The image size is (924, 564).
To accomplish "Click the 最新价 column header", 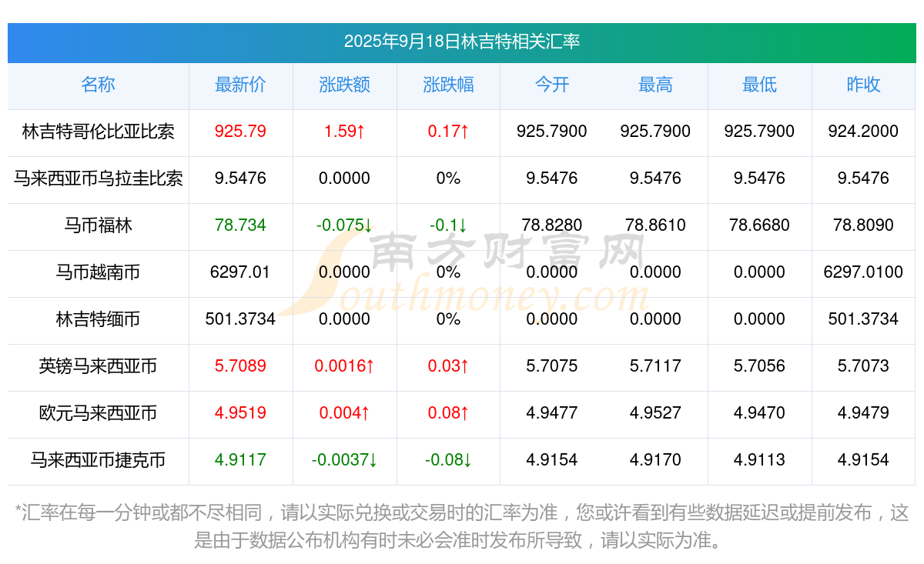I will point(240,85).
